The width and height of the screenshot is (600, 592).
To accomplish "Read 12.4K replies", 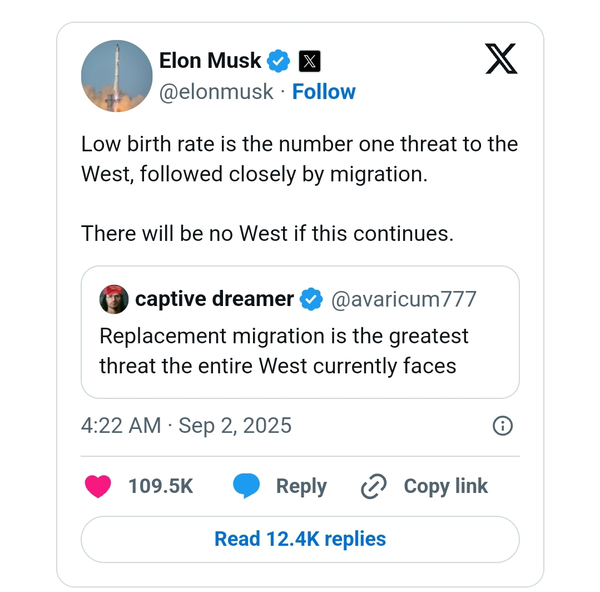I will tap(300, 539).
